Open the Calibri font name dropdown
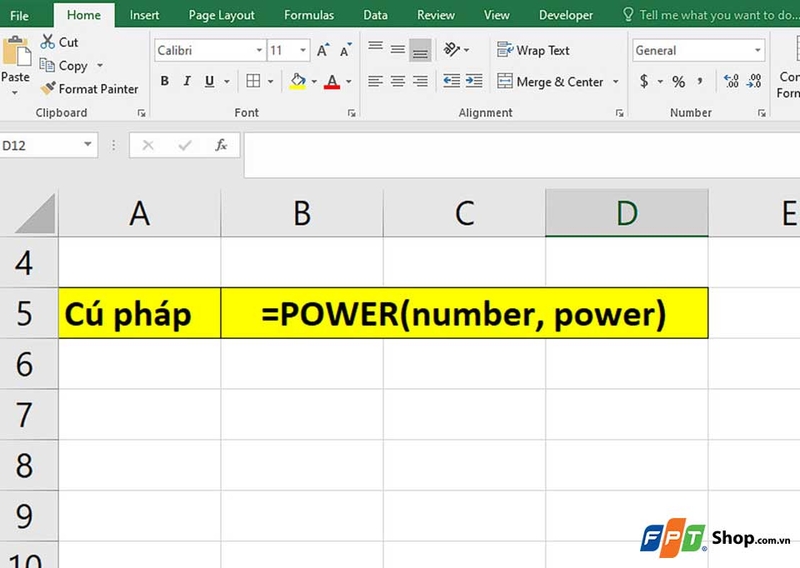This screenshot has width=800, height=568. (x=259, y=50)
